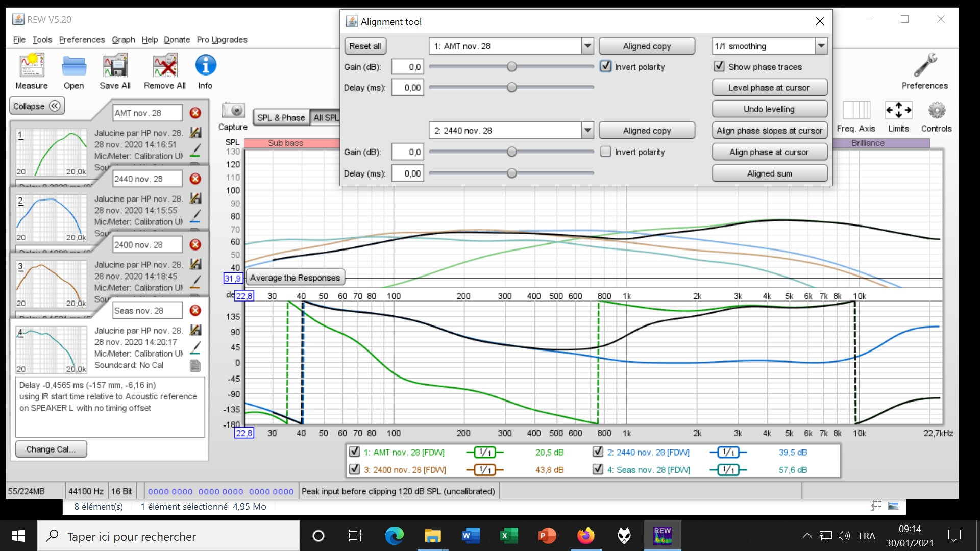Expand the 1: AMT nov. 28 dropdown

click(587, 46)
